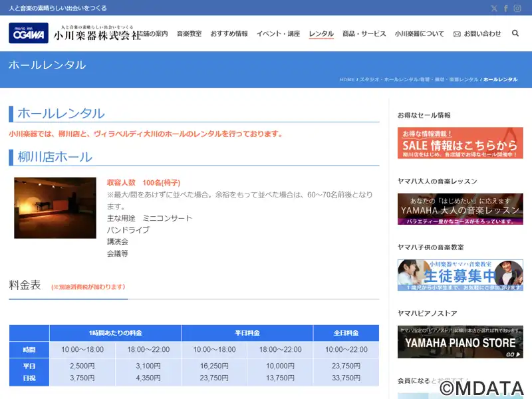Screen dimensions: 532x399
Task: Click the 日祝 row label
Action: tap(29, 378)
